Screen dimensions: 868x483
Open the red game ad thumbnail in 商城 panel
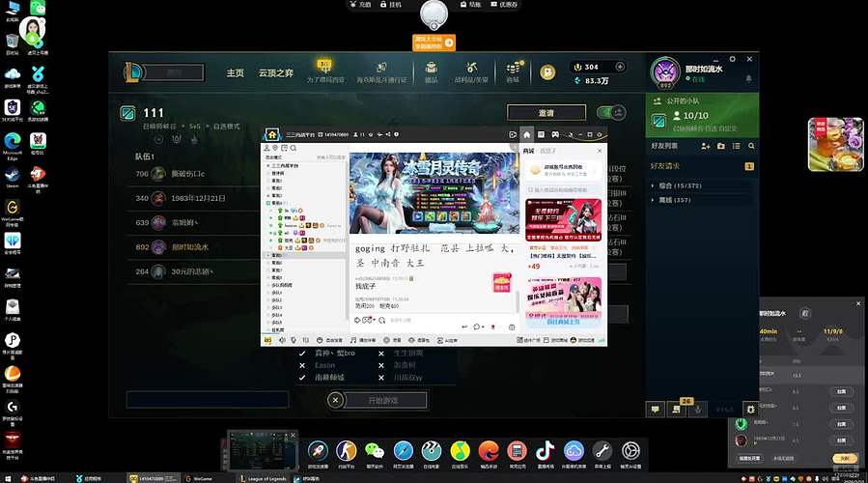coord(563,220)
